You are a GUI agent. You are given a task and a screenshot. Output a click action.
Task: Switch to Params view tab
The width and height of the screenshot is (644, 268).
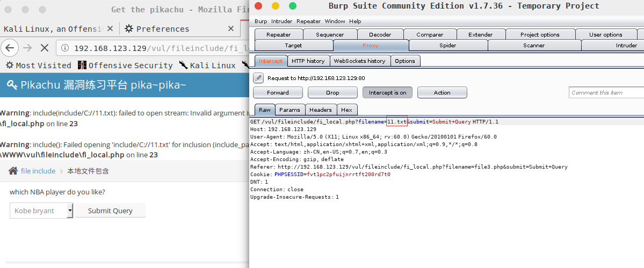point(290,110)
